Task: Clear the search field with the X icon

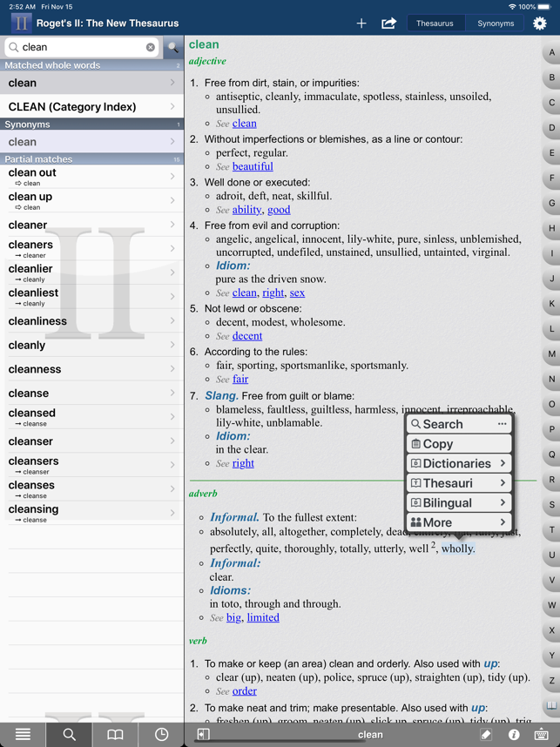Action: [x=151, y=47]
